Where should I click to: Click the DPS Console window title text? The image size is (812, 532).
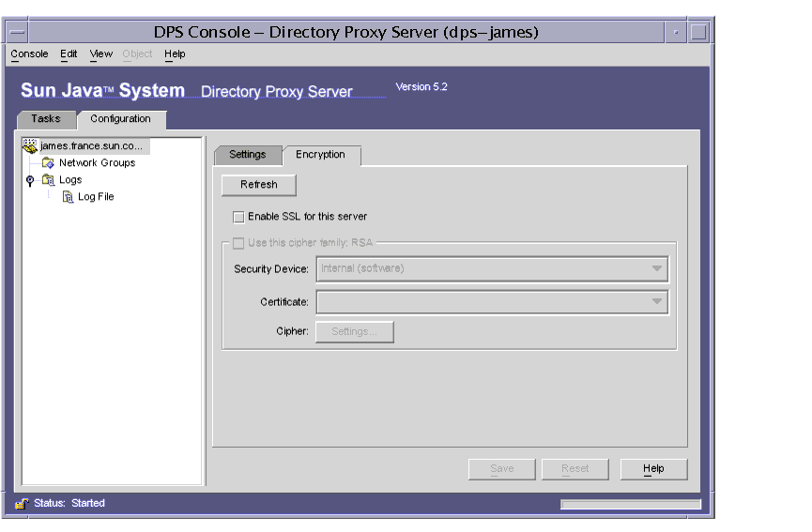coord(346,32)
